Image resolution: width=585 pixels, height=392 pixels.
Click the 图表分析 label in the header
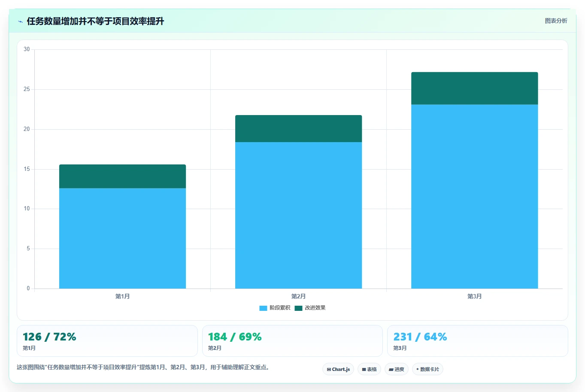(556, 21)
